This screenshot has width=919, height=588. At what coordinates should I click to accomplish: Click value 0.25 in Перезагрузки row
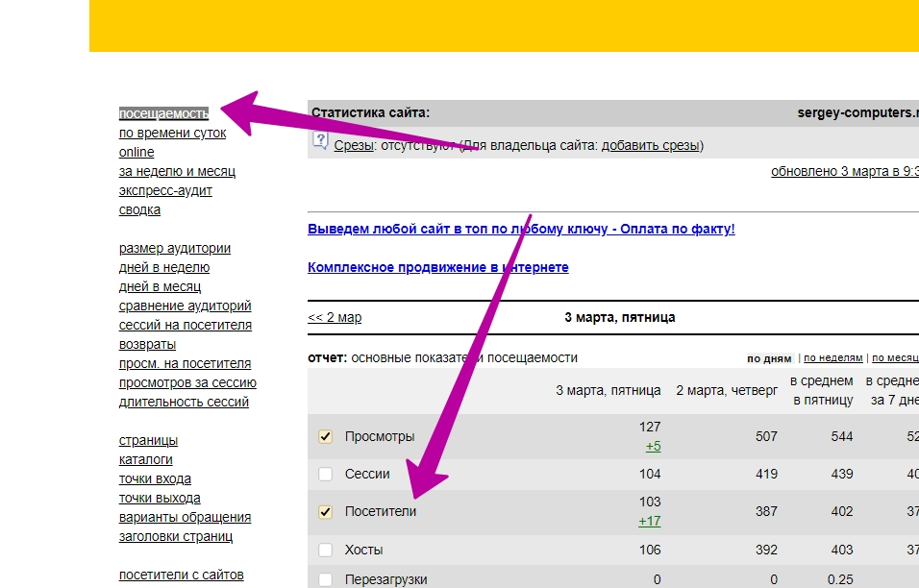tap(840, 579)
